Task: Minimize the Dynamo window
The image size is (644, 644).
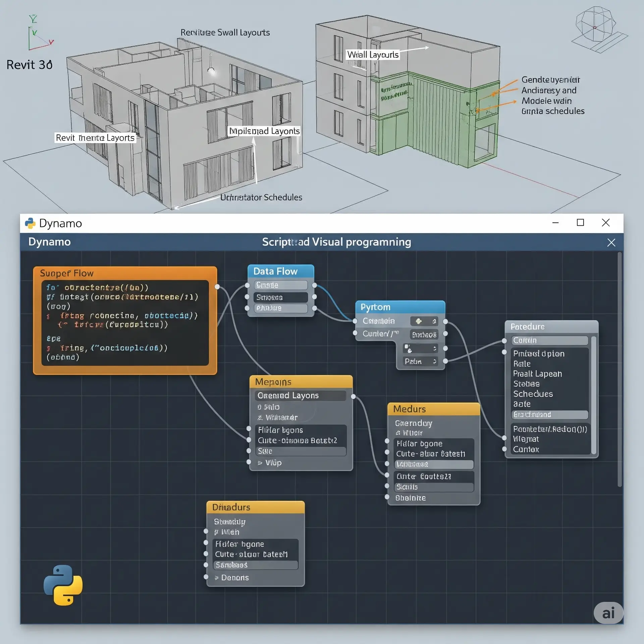Action: coord(555,223)
